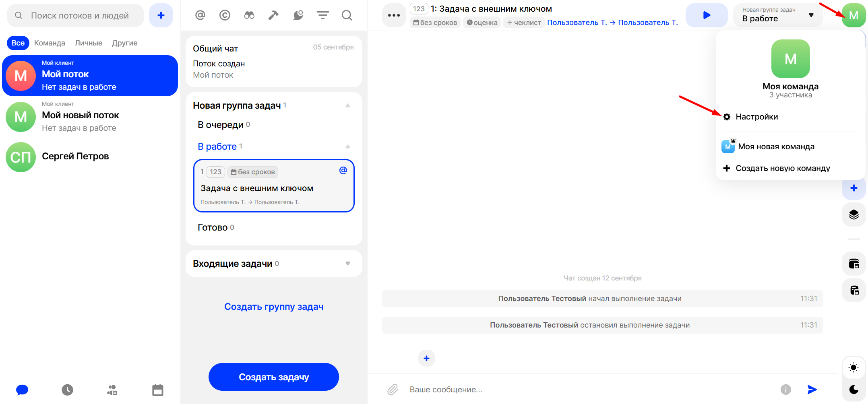Open the filter lines icon
The height and width of the screenshot is (404, 868).
(322, 15)
